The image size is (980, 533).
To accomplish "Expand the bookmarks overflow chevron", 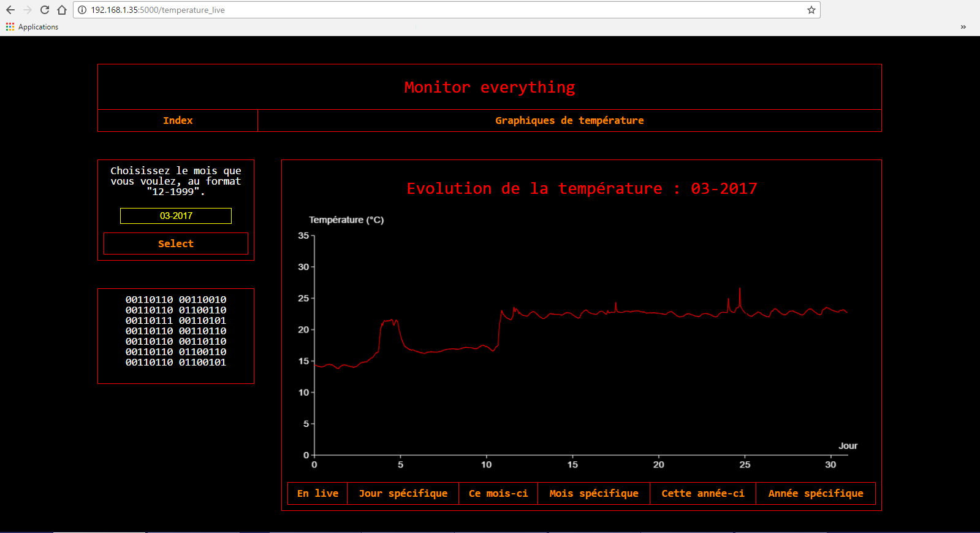I will pyautogui.click(x=963, y=27).
